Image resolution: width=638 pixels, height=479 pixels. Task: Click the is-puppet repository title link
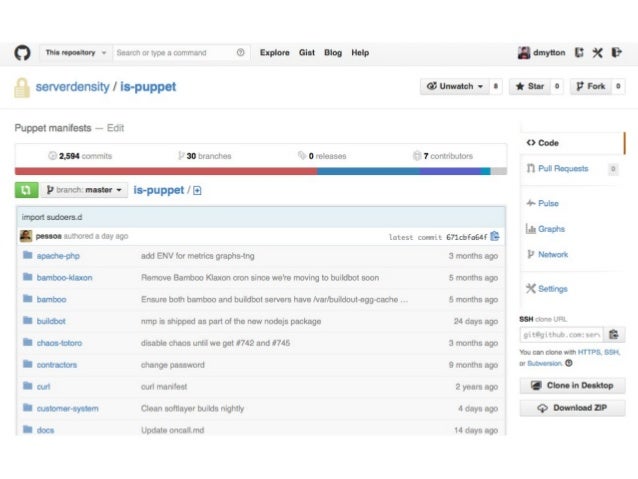[x=148, y=87]
